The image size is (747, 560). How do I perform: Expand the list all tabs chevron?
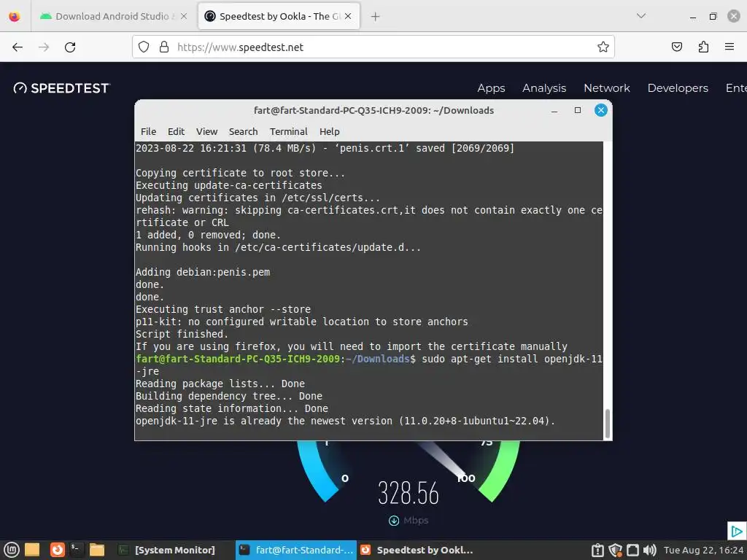click(x=641, y=16)
